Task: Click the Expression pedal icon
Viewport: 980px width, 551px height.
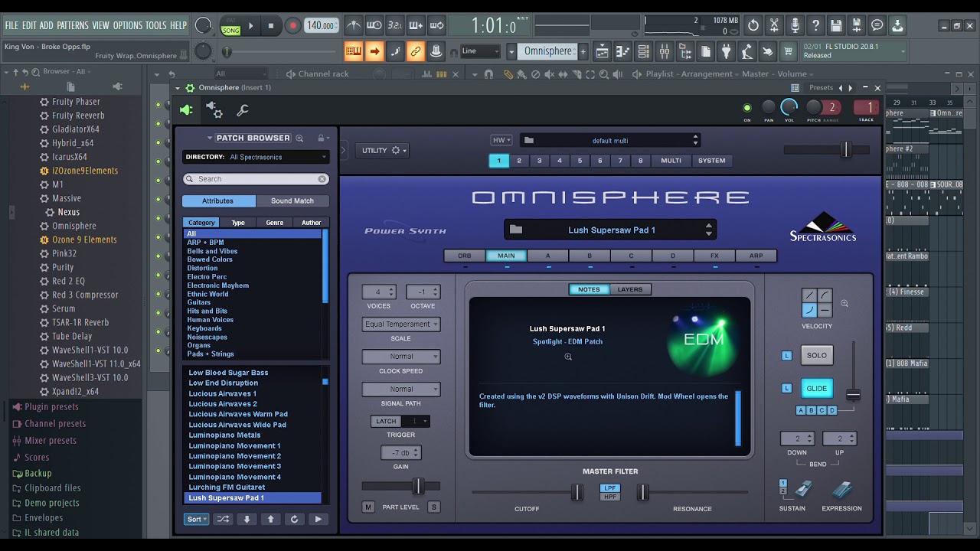Action: tap(842, 490)
